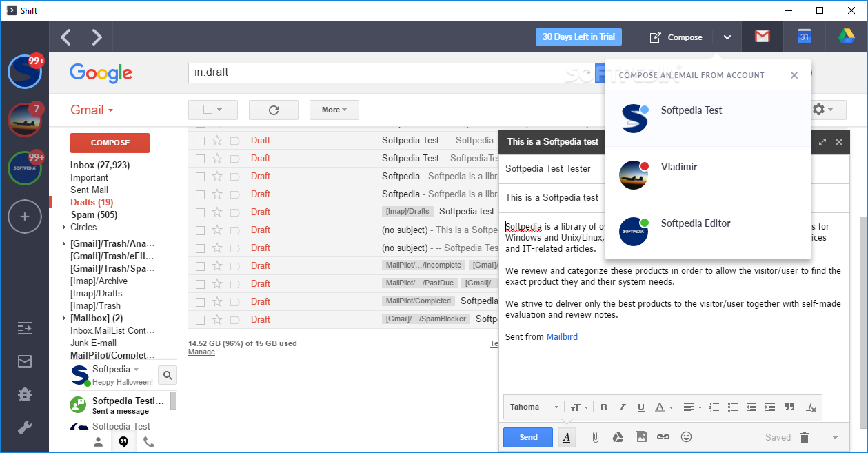Screen dimensions: 868x453
Task: Add a new account with the plus icon
Action: pos(25,217)
